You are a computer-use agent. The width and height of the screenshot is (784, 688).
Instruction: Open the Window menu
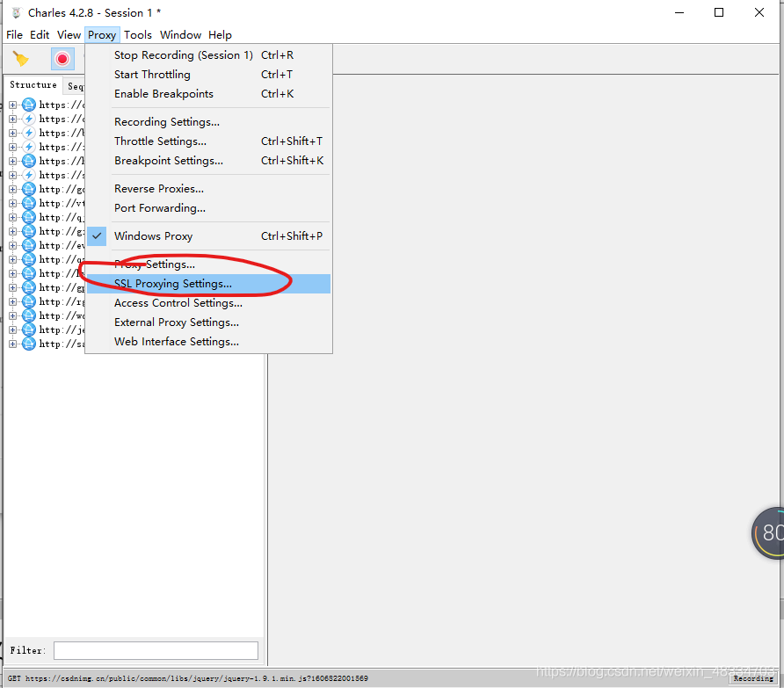pyautogui.click(x=180, y=35)
